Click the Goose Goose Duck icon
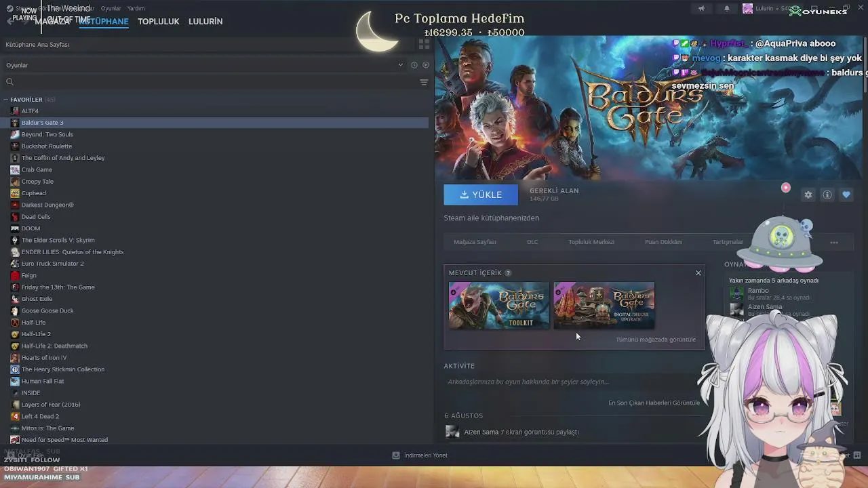868x488 pixels. click(15, 310)
